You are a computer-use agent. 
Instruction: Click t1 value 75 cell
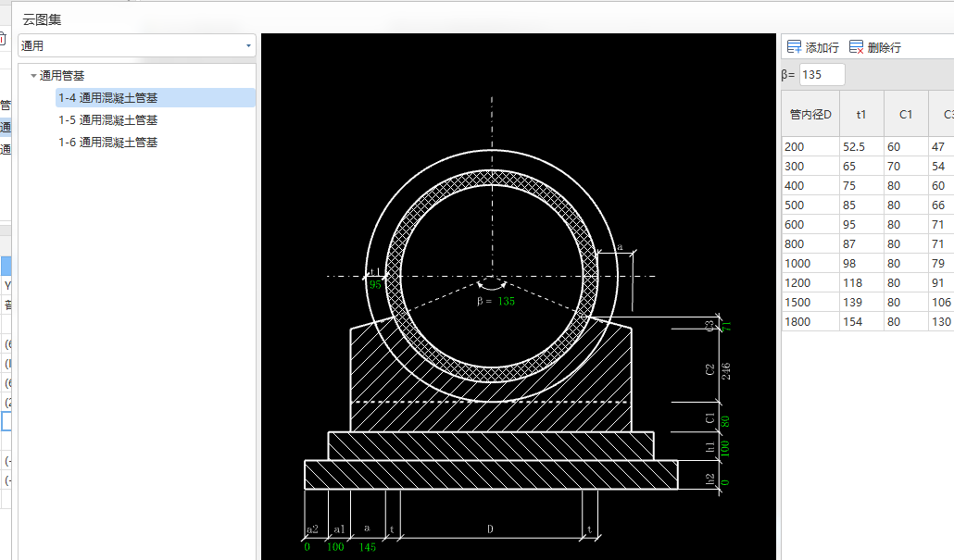(861, 185)
